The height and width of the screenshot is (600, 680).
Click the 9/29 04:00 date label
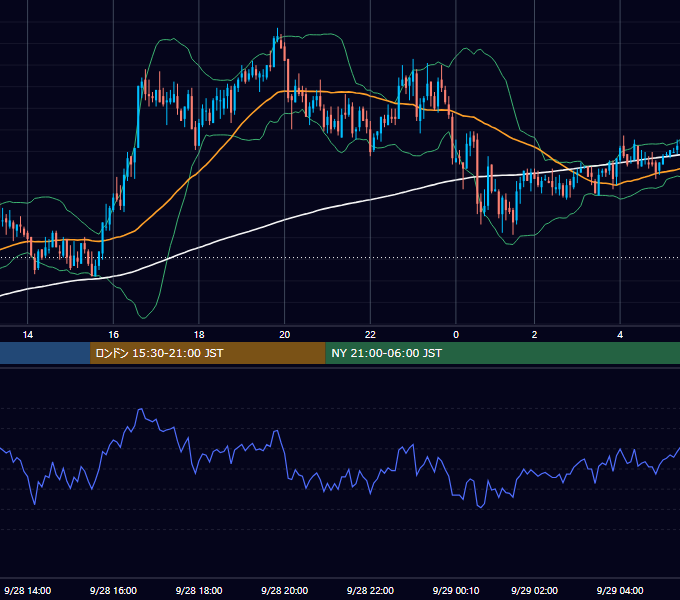(x=620, y=590)
